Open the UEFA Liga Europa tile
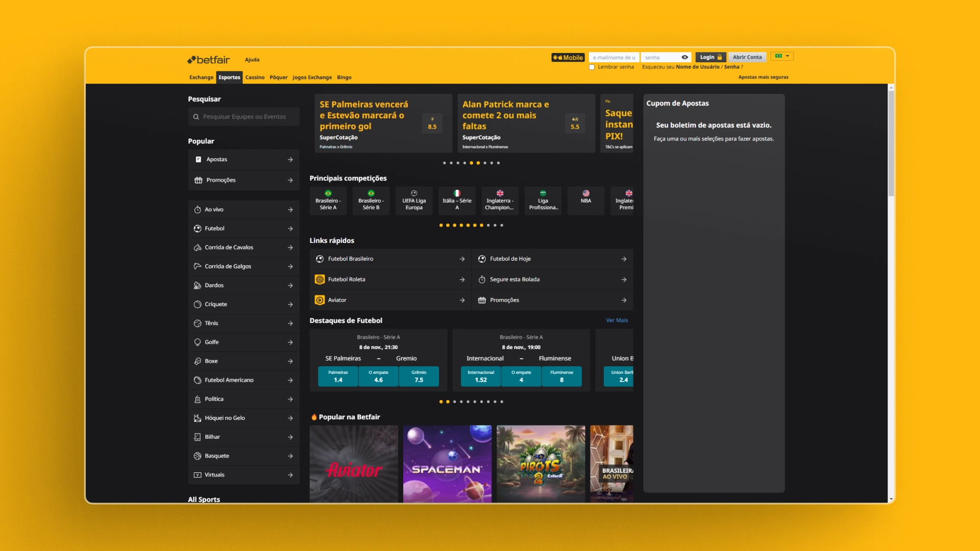Image resolution: width=980 pixels, height=551 pixels. click(x=414, y=201)
